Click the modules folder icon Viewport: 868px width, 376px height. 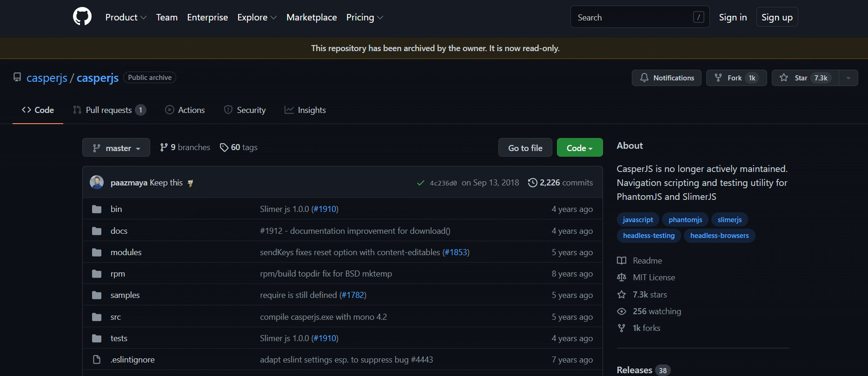(97, 252)
